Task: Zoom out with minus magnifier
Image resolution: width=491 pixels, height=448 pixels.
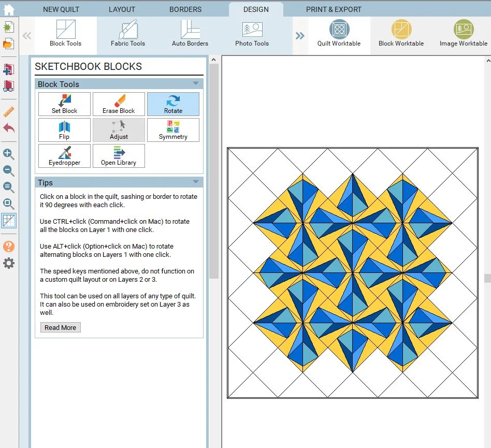Action: [x=8, y=170]
